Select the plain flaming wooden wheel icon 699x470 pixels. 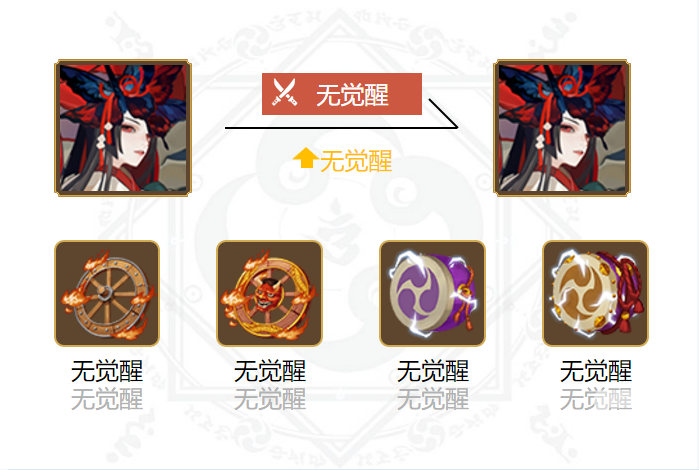[x=107, y=293]
